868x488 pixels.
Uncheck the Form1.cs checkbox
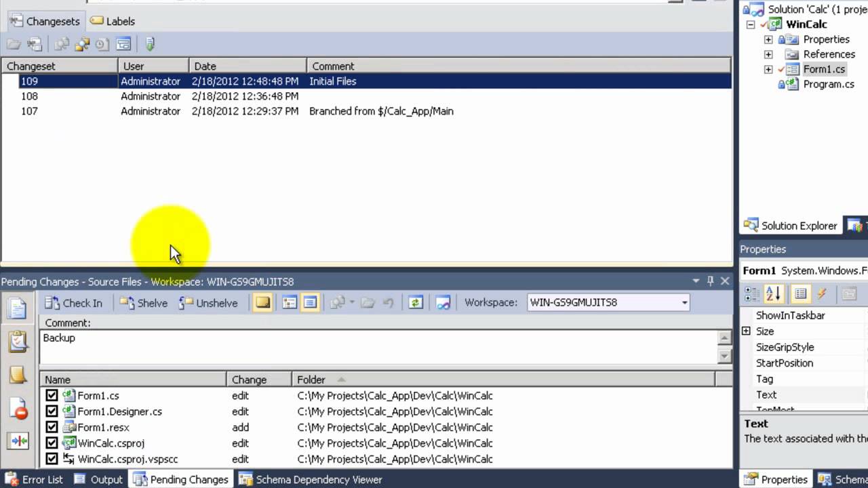click(x=52, y=395)
